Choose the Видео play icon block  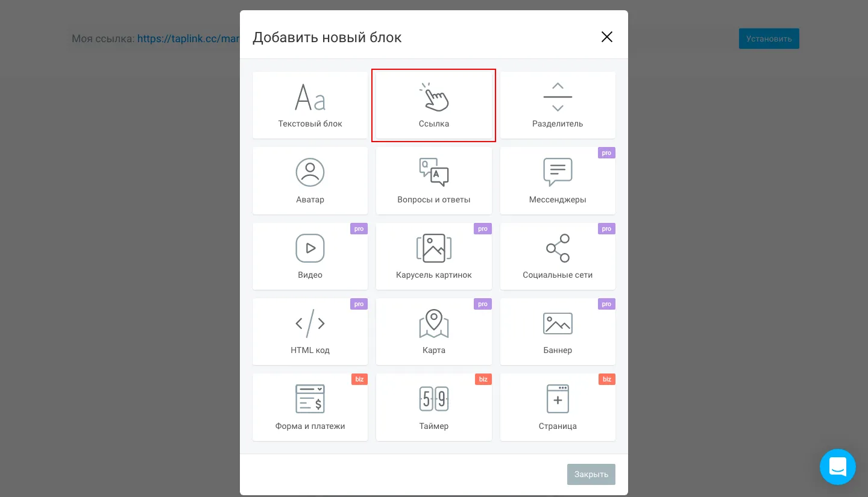[x=310, y=256]
